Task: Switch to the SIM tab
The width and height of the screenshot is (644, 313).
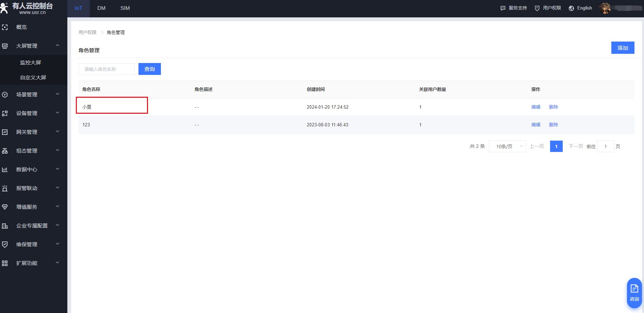Action: tap(125, 8)
